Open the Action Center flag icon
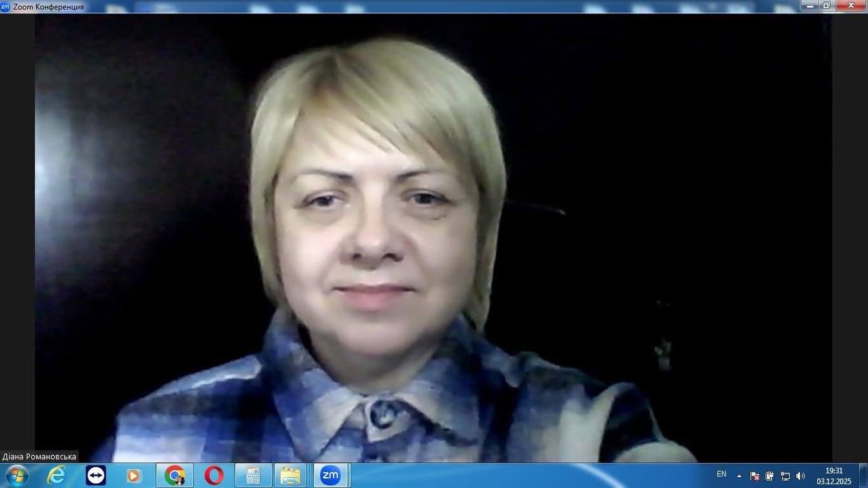This screenshot has width=868, height=488. (754, 476)
